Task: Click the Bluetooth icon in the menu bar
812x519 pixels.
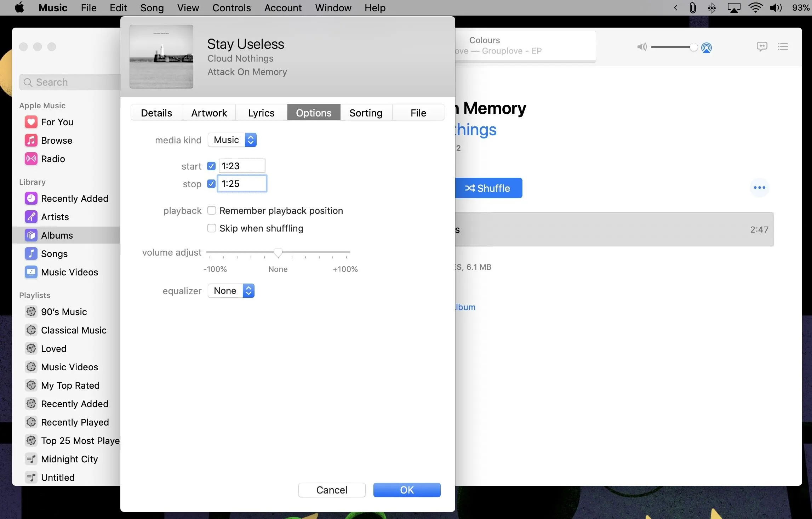Action: tap(711, 8)
